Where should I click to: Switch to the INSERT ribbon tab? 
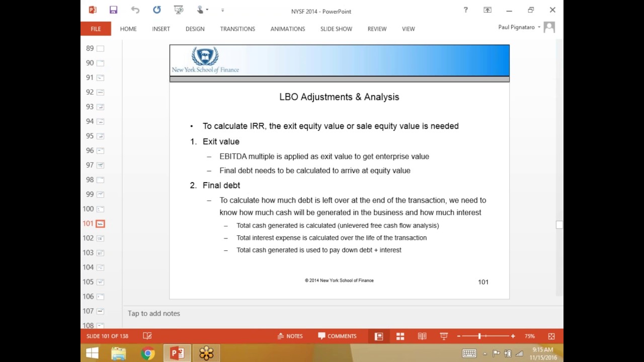coord(161,29)
